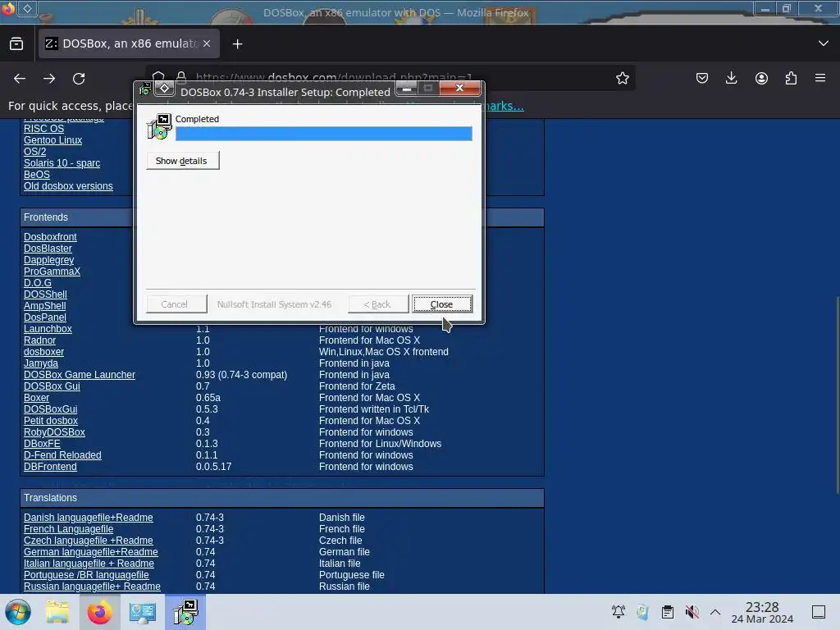The width and height of the screenshot is (840, 630).
Task: Open the Firefox title bar window menu icon
Action: pos(28,8)
